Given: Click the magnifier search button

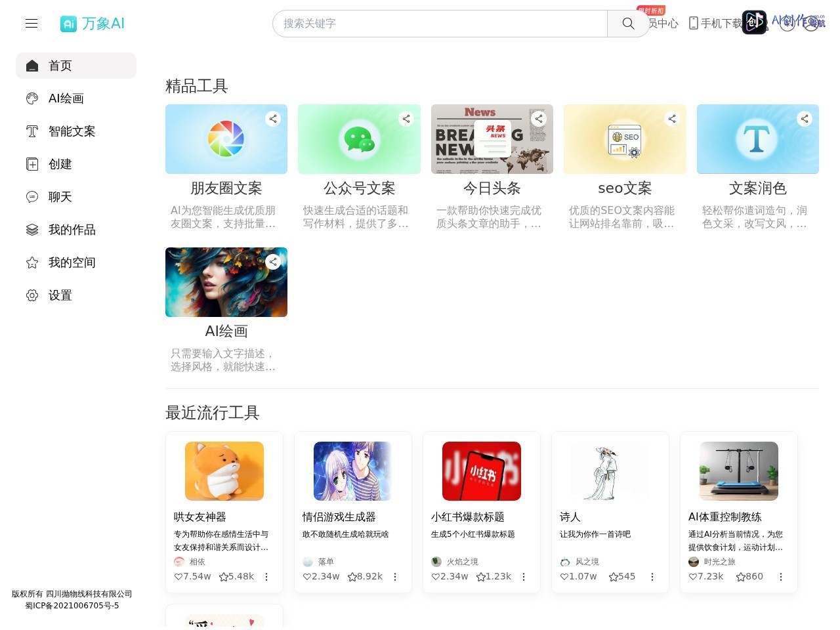Looking at the screenshot, I should [x=628, y=24].
